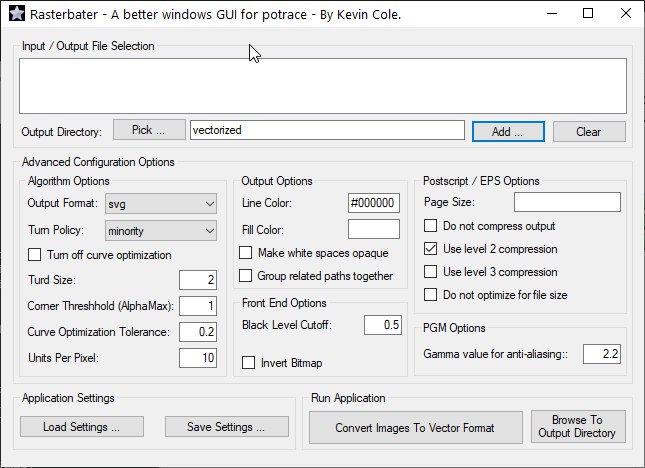Minimize the Rasterbater window

[552, 14]
